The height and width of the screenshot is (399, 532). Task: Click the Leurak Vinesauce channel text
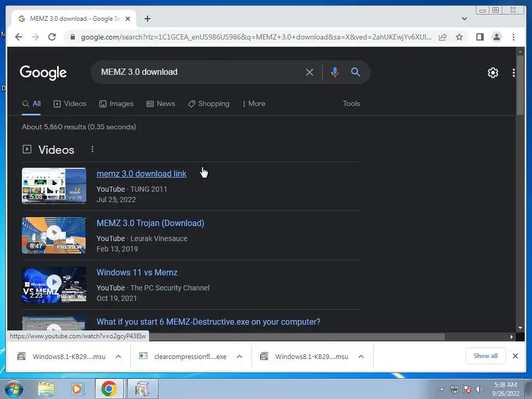coord(159,238)
